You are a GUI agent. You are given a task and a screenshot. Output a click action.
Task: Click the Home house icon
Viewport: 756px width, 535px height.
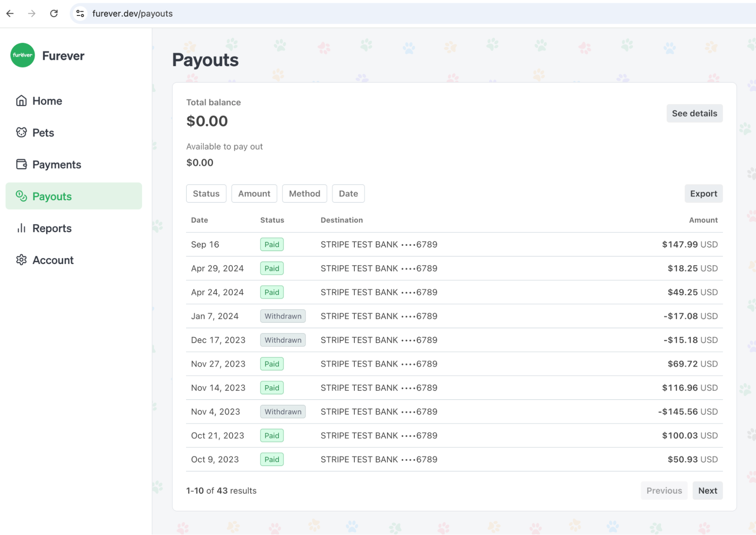pyautogui.click(x=21, y=101)
